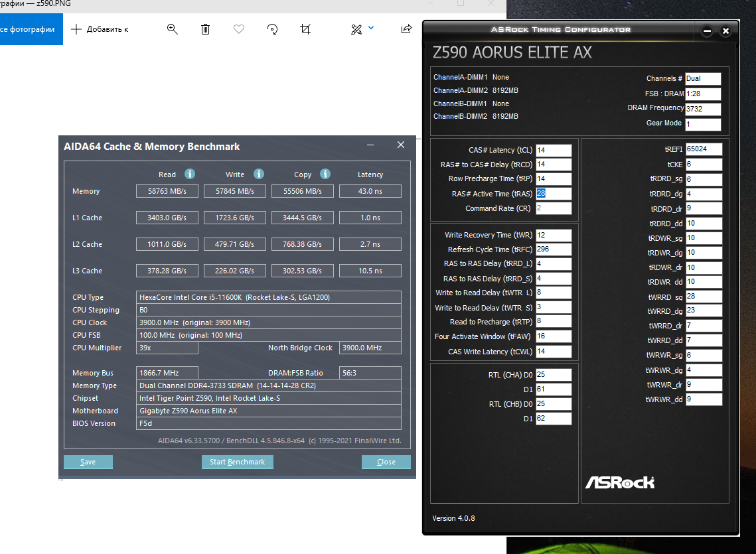Rotate the image using the rotate icon

(272, 29)
